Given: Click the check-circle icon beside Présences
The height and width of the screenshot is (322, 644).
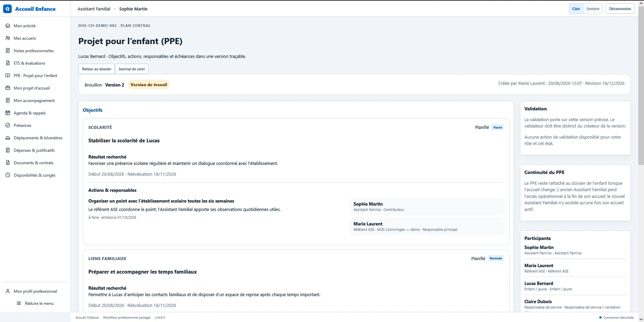Looking at the screenshot, I should [8, 125].
